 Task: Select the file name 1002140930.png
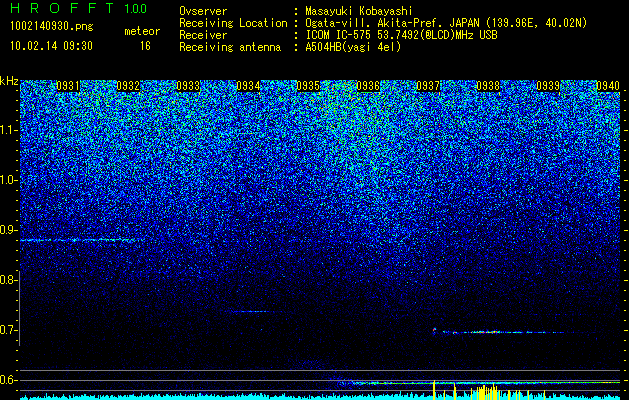pyautogui.click(x=52, y=27)
